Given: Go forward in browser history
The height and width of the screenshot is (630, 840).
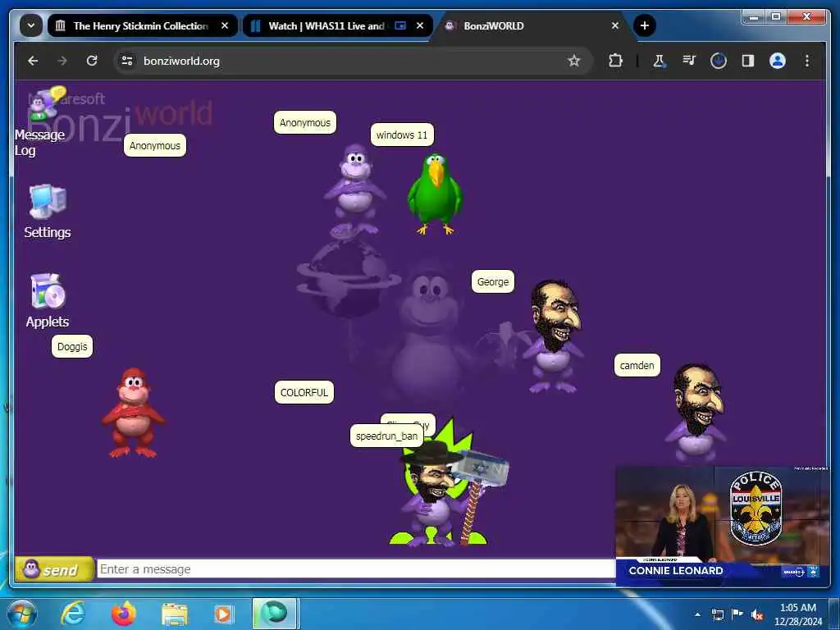Looking at the screenshot, I should (x=62, y=61).
